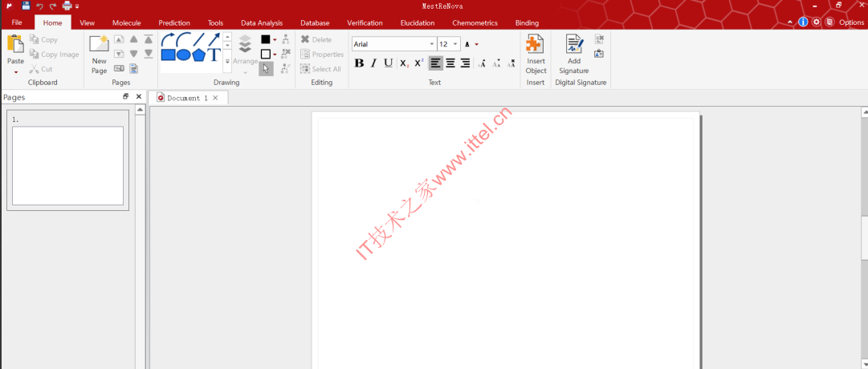
Task: Toggle bold formatting
Action: [x=359, y=63]
